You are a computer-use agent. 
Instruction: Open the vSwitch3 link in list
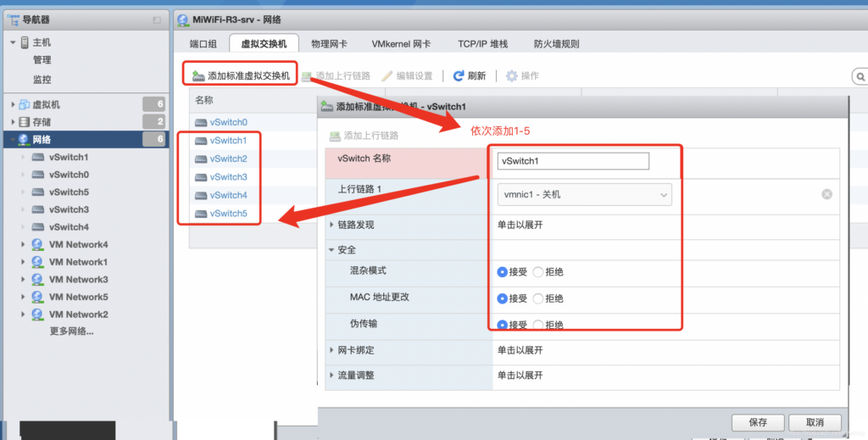228,177
